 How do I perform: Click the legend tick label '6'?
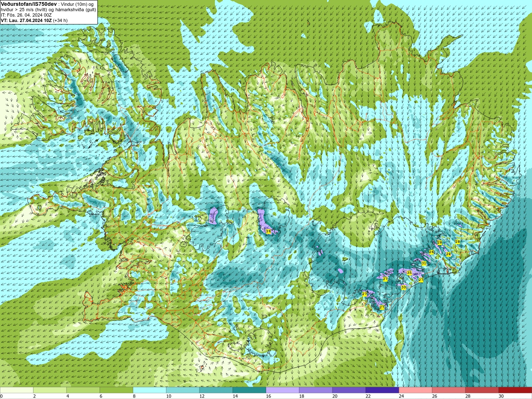[101, 396]
